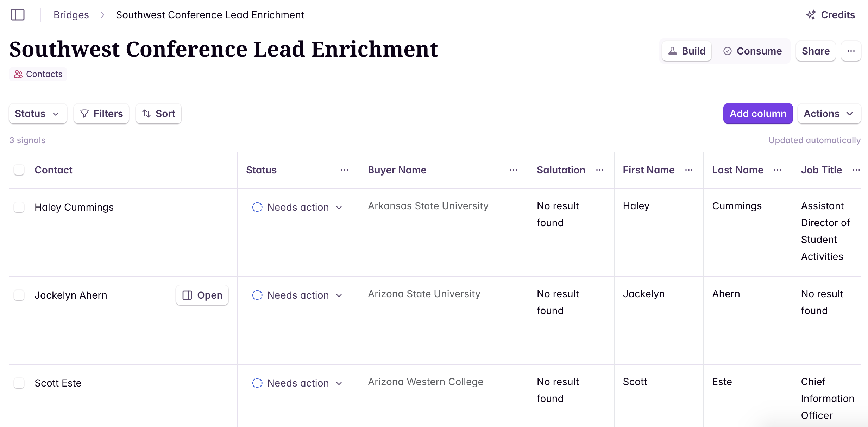Toggle the sidebar panel icon
868x427 pixels.
coord(18,15)
